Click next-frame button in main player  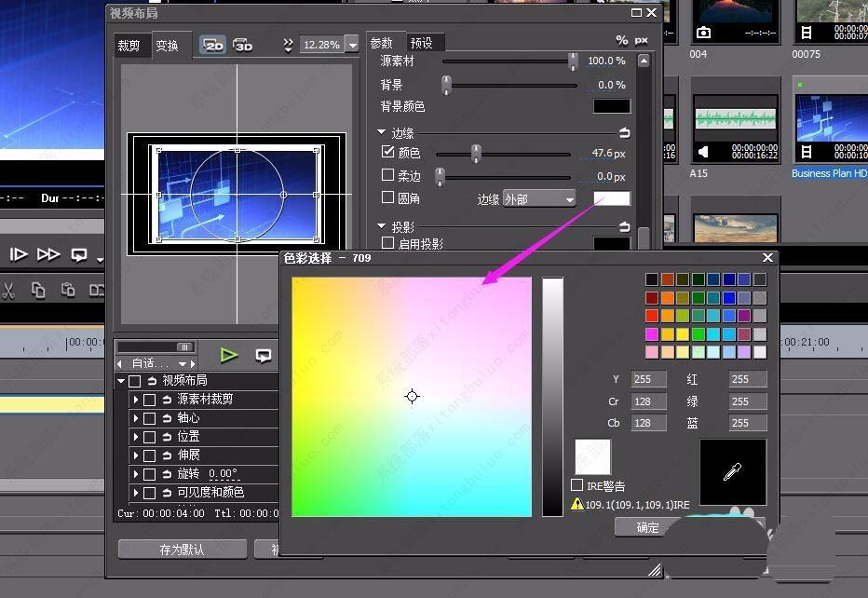pos(19,254)
